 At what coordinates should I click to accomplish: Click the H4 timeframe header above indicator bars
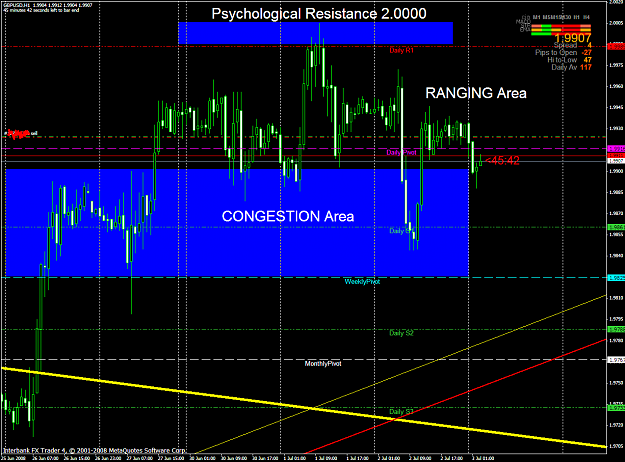586,18
